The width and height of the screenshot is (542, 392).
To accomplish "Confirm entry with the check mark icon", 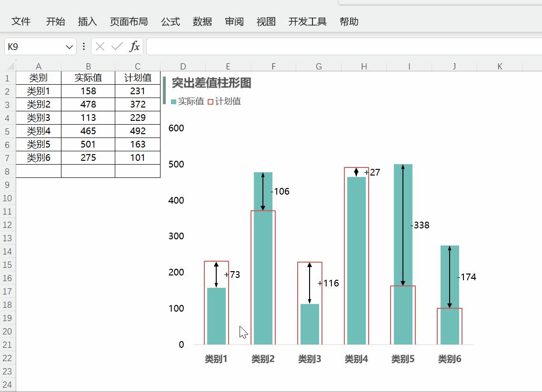I will (x=117, y=46).
